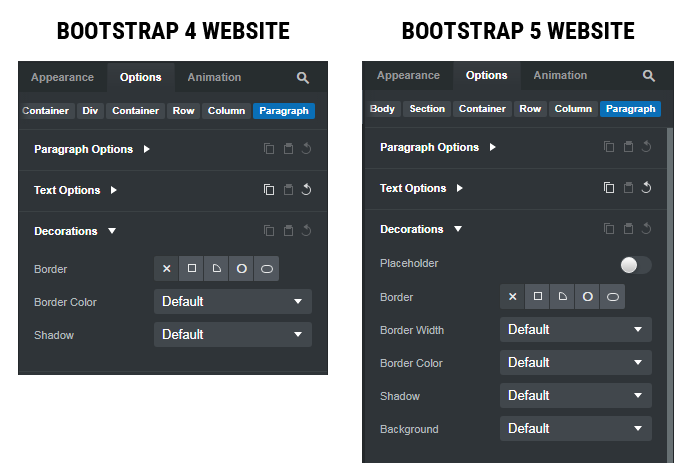This screenshot has width=693, height=463.
Task: Open Shadow dropdown in Bootstrap 5 panel
Action: point(576,395)
